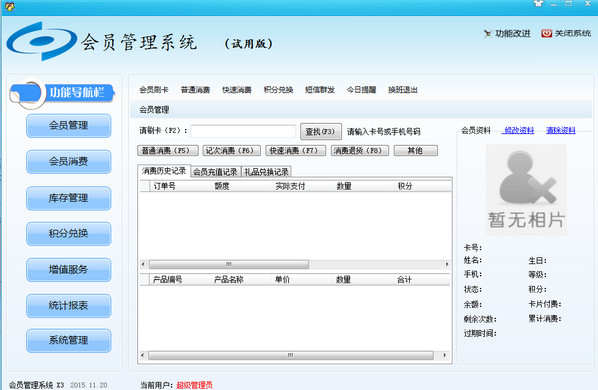
Task: Open the skin shirt icon in title bar
Action: (x=538, y=4)
